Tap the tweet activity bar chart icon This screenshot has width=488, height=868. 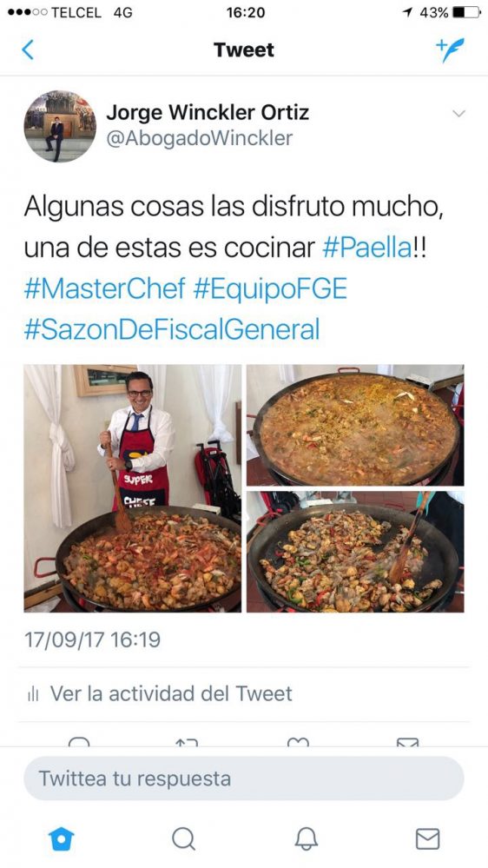[33, 693]
